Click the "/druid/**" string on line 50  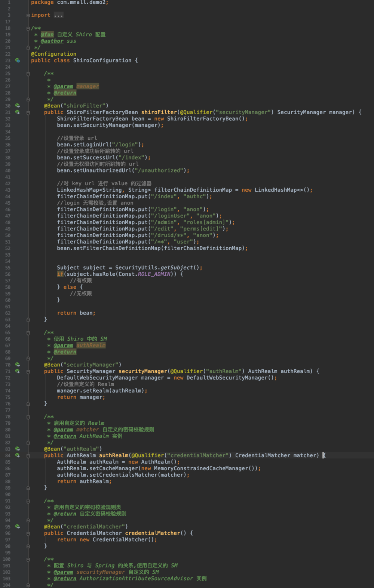(x=169, y=235)
